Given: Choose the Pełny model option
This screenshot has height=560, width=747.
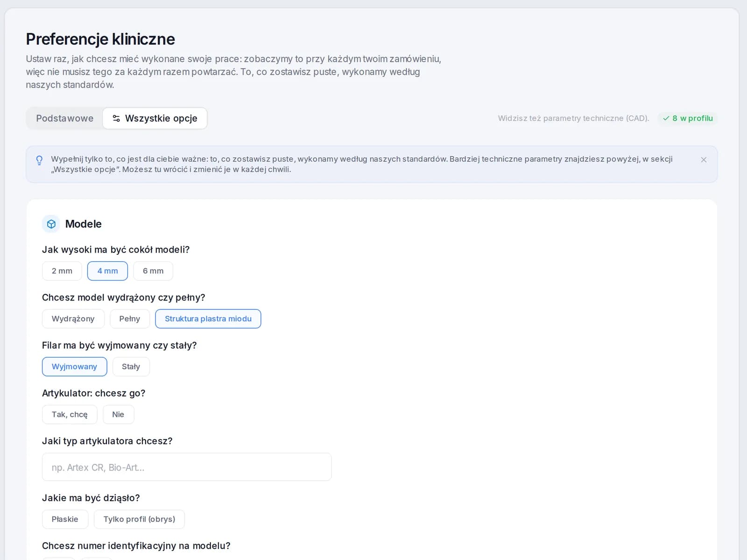Looking at the screenshot, I should [x=130, y=319].
